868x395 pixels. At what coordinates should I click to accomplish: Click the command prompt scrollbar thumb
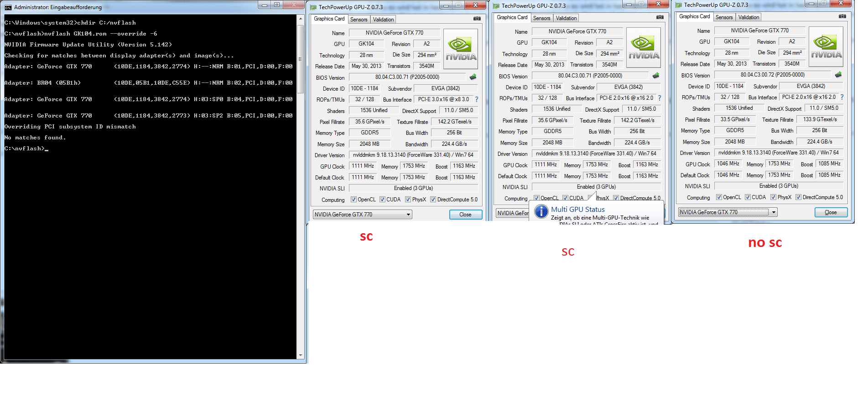pos(300,59)
